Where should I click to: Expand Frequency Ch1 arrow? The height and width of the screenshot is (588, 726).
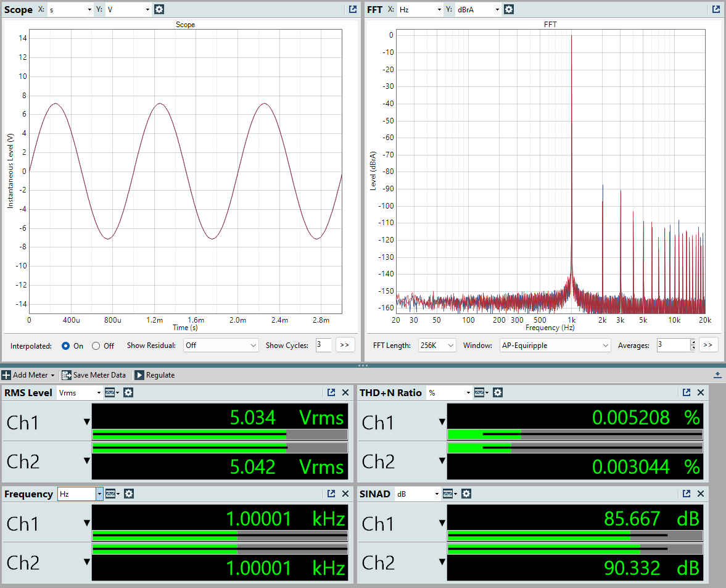coord(86,523)
